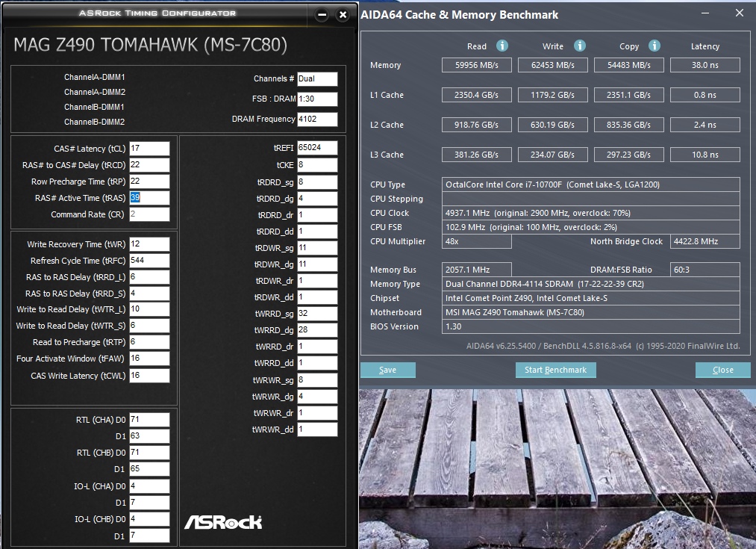Click the IO-L (CHA) D0 field
Image resolution: width=756 pixels, height=549 pixels.
(149, 486)
